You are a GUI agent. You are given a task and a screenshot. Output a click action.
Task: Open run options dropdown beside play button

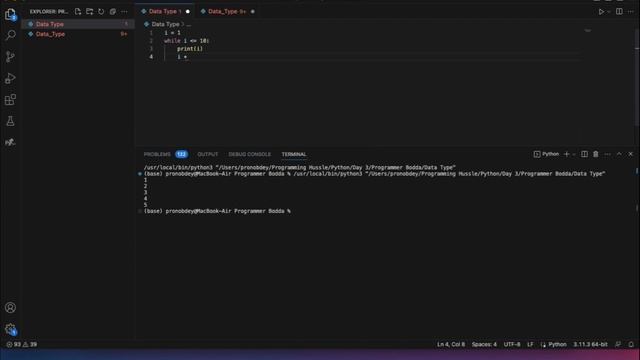609,11
